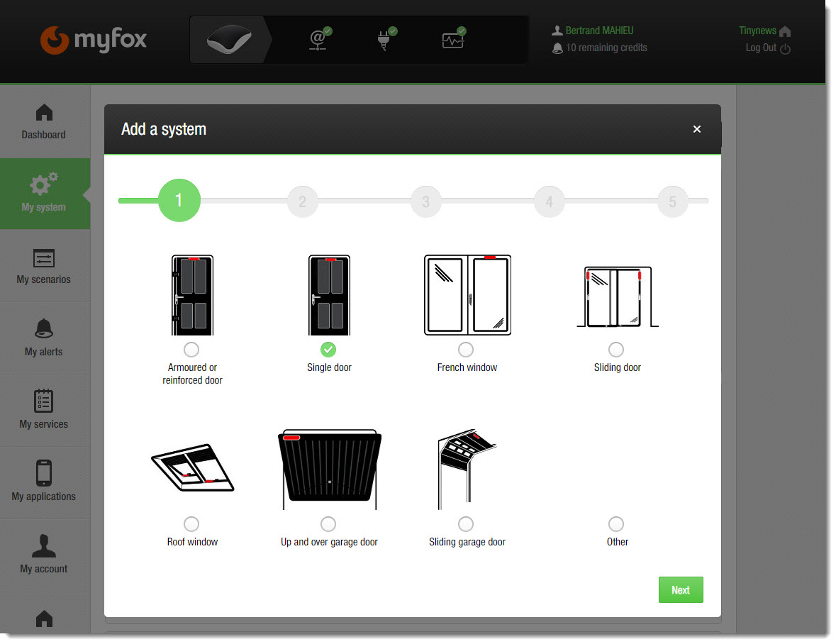The height and width of the screenshot is (644, 836).
Task: Close the Add a system dialog
Action: pos(697,129)
